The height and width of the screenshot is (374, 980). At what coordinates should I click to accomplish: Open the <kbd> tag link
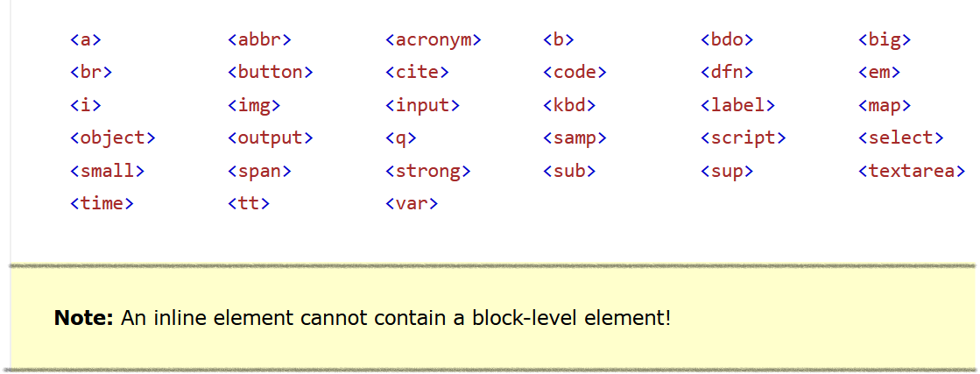(x=569, y=106)
